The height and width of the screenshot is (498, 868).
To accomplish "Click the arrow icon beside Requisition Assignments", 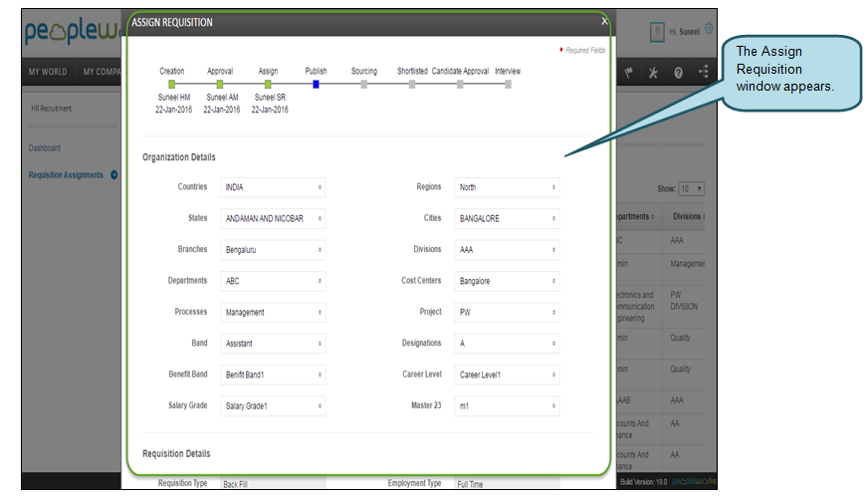I will pyautogui.click(x=114, y=175).
